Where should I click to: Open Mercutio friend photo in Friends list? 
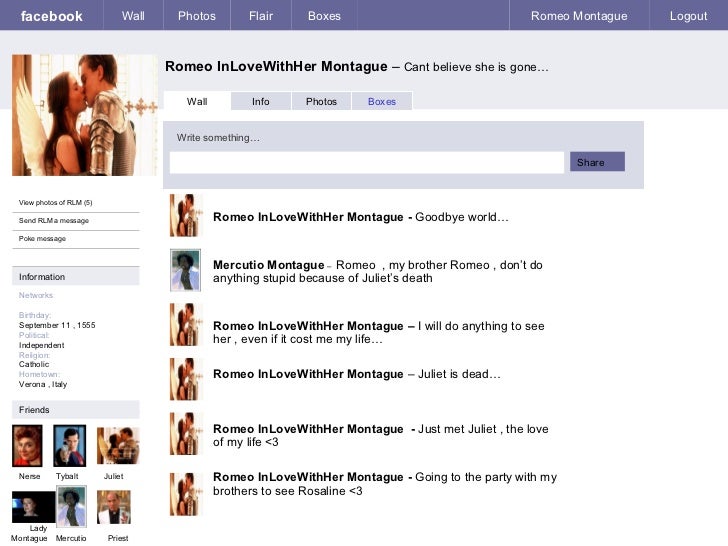pyautogui.click(x=71, y=507)
